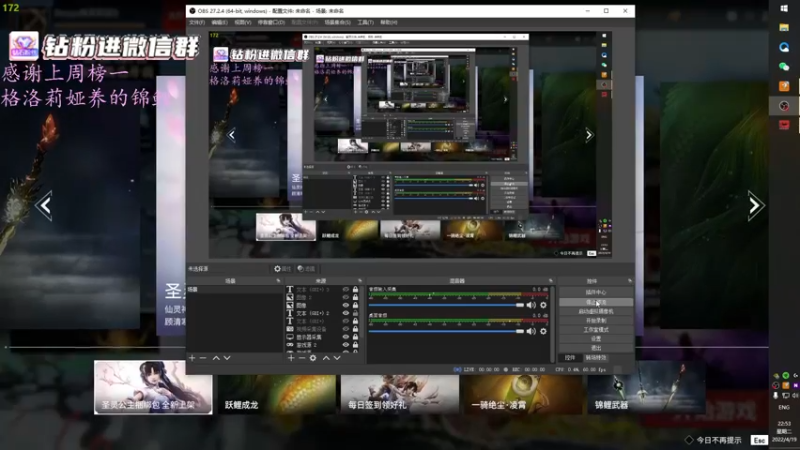Add a new source with the plus icon
This screenshot has width=800, height=450.
(x=291, y=358)
